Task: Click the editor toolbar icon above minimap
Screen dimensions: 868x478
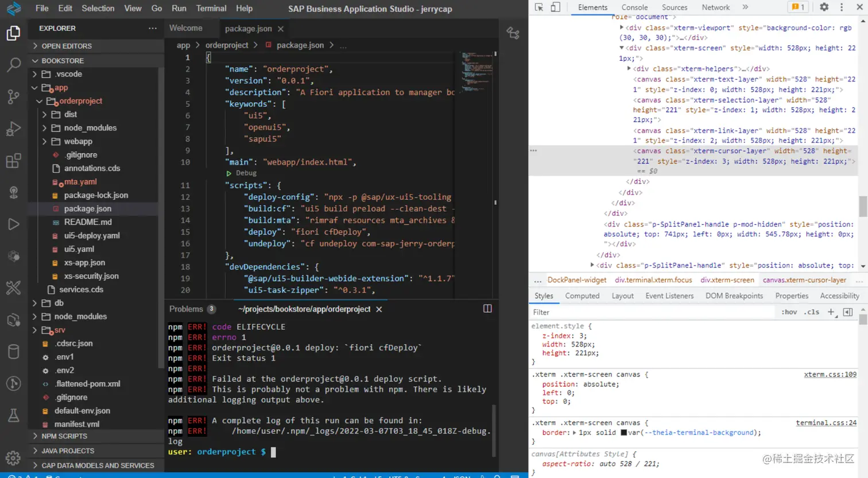Action: (x=513, y=33)
